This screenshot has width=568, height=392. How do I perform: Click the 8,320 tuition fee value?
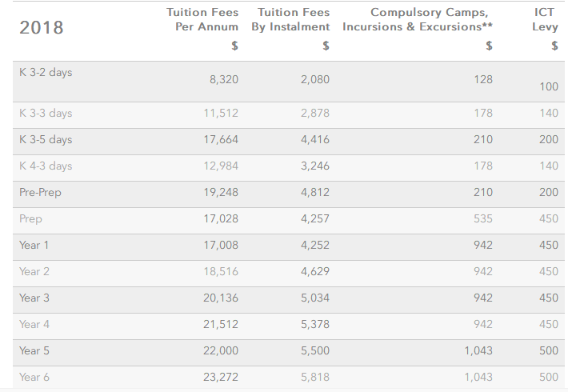tap(224, 80)
